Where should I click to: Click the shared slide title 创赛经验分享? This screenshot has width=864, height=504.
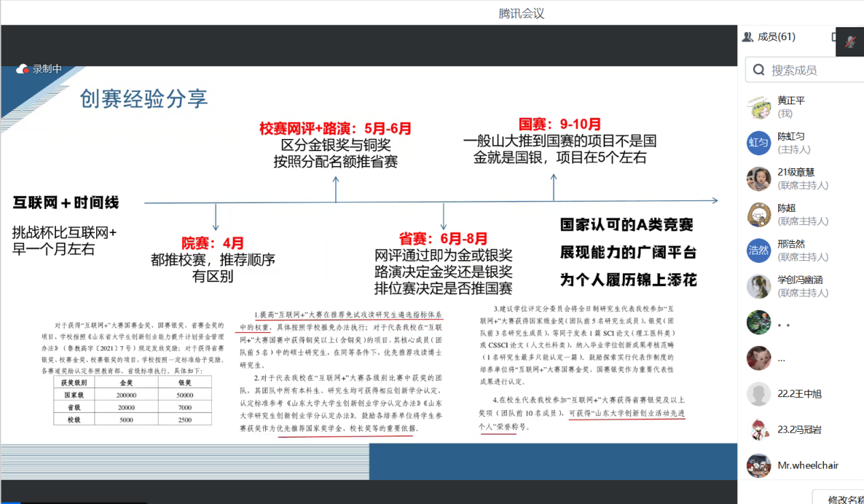(144, 99)
